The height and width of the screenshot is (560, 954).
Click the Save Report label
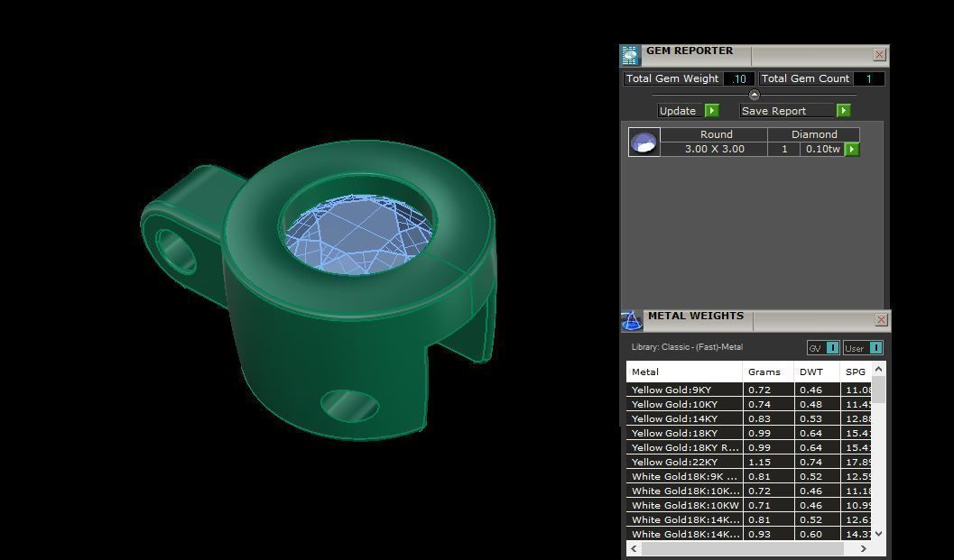787,111
